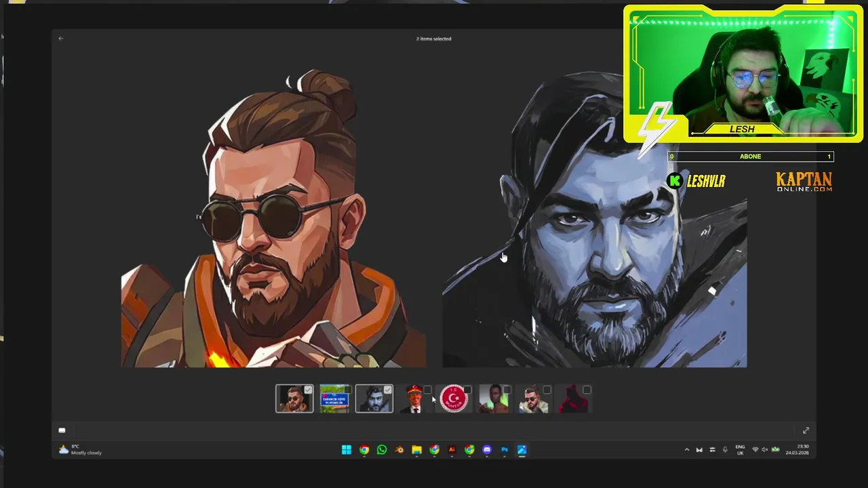Open Discord from the taskbar
Viewport: 868px width, 488px height.
point(487,449)
